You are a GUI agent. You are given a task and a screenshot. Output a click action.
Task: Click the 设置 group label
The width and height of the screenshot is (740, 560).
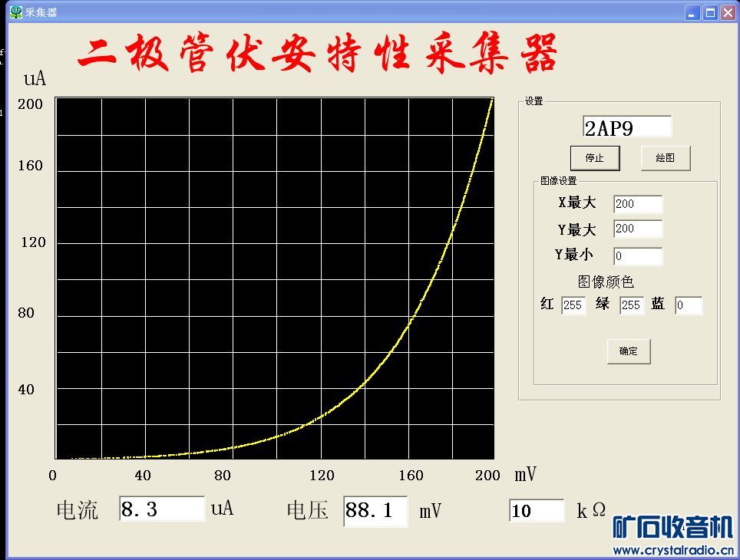coord(534,101)
